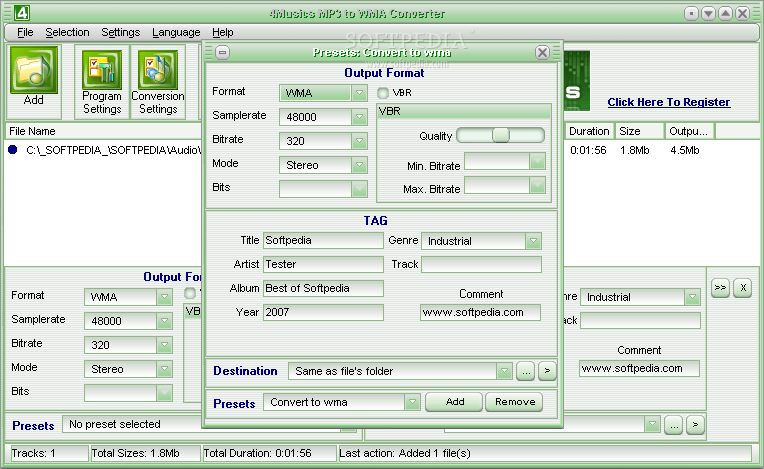The height and width of the screenshot is (469, 764).
Task: Open the File menu
Action: pyautogui.click(x=25, y=32)
